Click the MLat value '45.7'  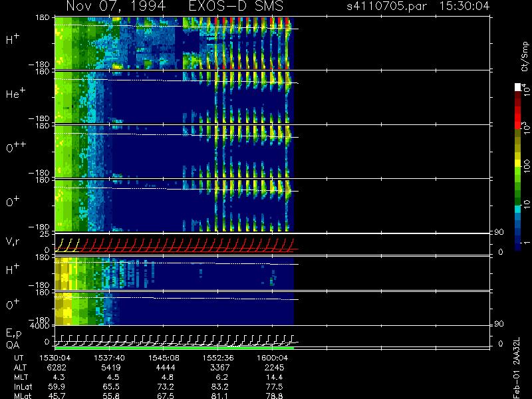57,396
